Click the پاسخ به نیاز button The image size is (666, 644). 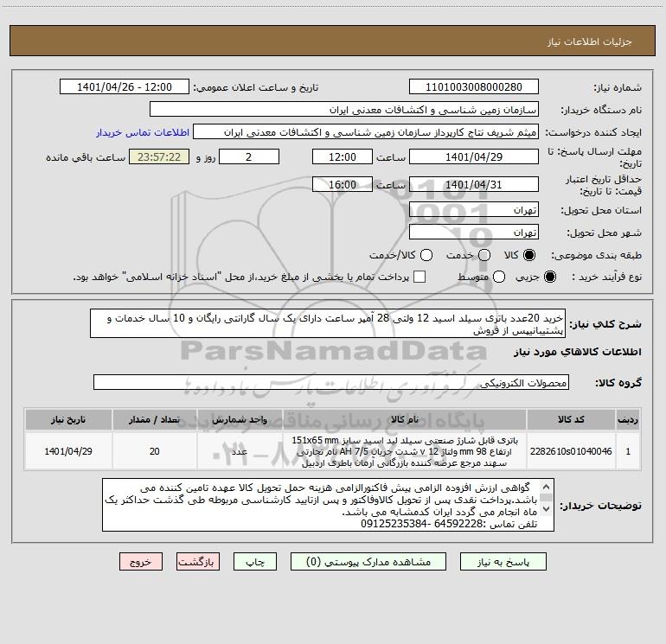pos(503,562)
